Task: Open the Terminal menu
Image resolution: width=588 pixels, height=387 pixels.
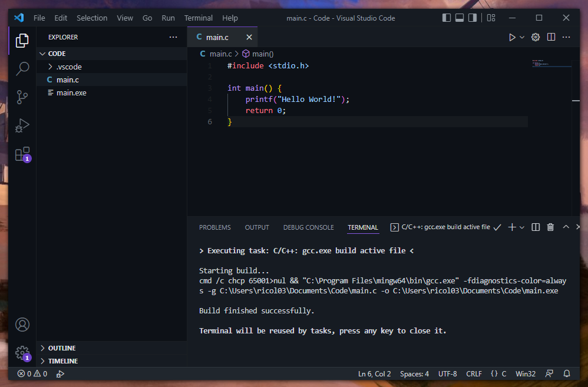Action: click(x=199, y=18)
